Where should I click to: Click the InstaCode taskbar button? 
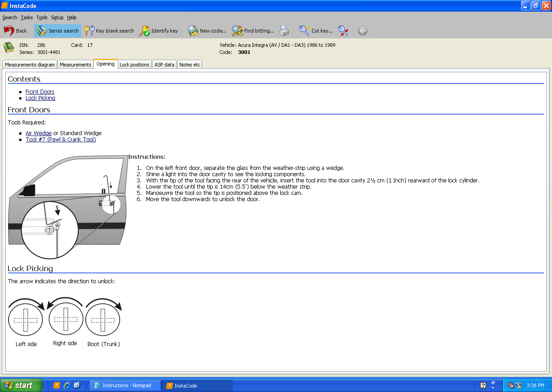[197, 385]
